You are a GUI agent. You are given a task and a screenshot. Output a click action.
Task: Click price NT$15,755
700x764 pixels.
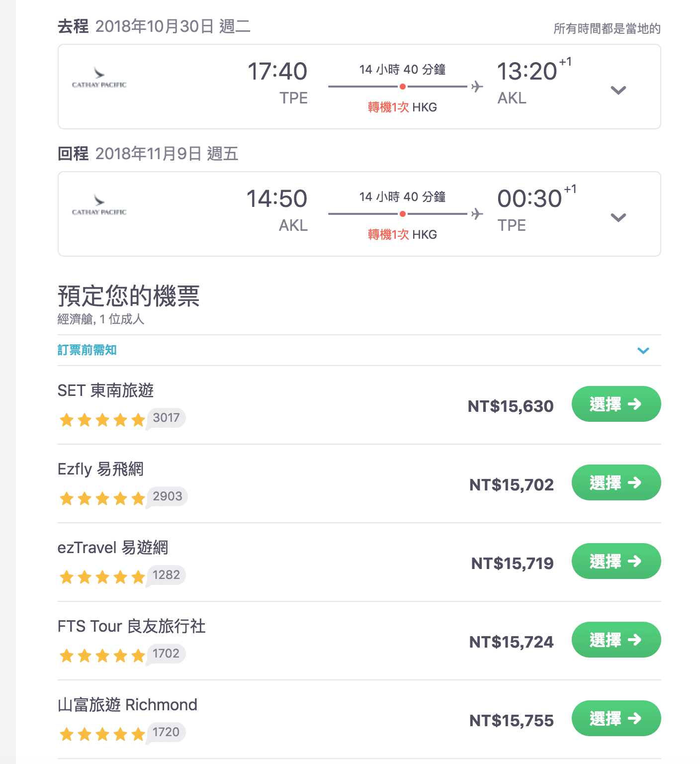coord(512,721)
